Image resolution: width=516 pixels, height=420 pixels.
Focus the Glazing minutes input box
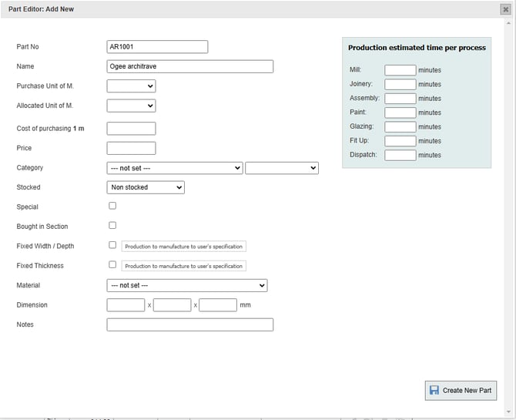click(x=400, y=126)
